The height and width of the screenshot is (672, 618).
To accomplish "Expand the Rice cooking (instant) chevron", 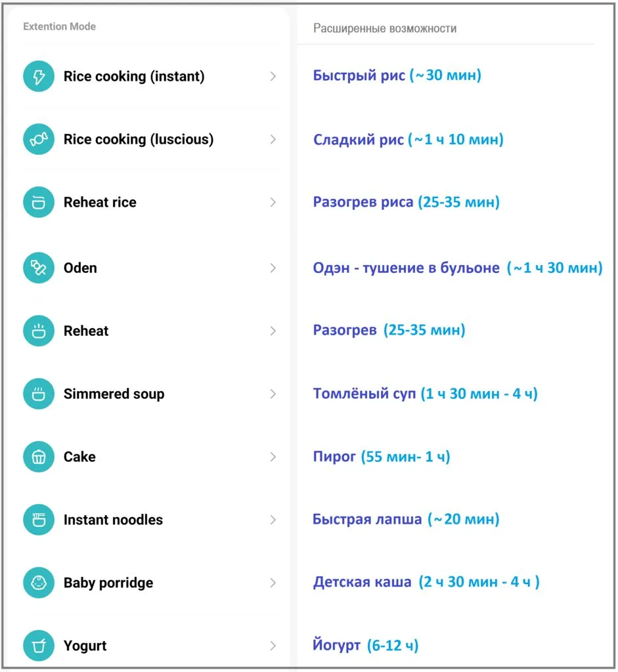I will (273, 77).
